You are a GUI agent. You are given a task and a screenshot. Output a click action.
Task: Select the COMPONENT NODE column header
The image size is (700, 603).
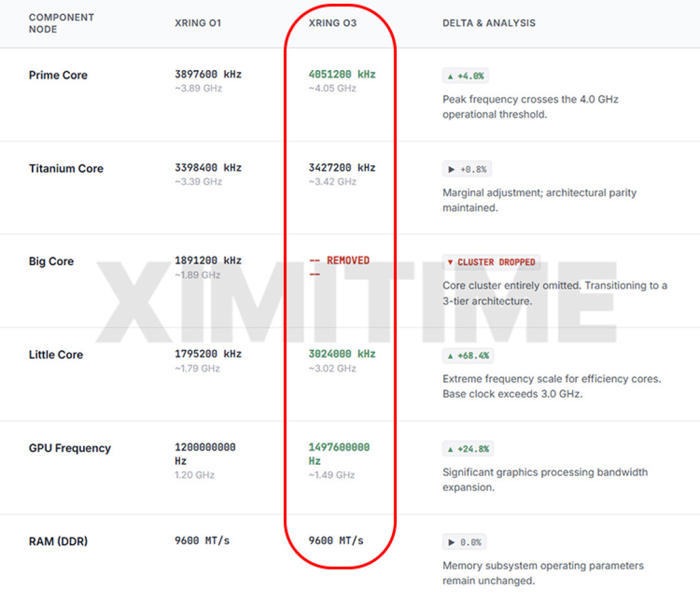pos(61,23)
